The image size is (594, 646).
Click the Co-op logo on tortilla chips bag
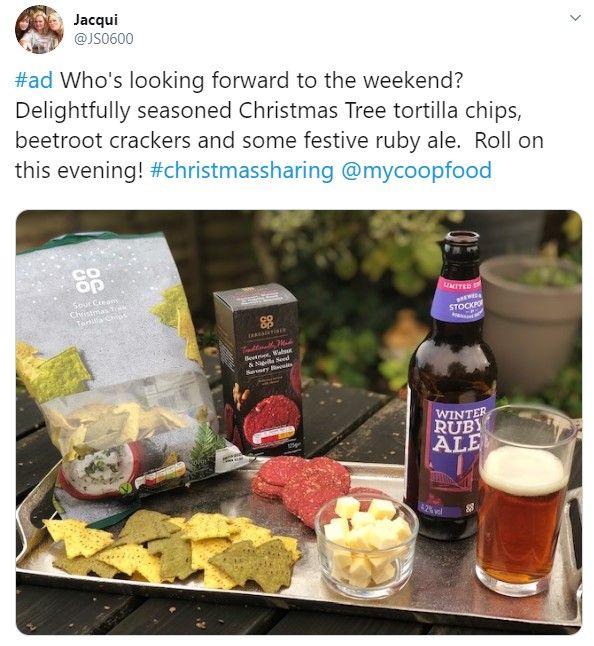tap(87, 281)
